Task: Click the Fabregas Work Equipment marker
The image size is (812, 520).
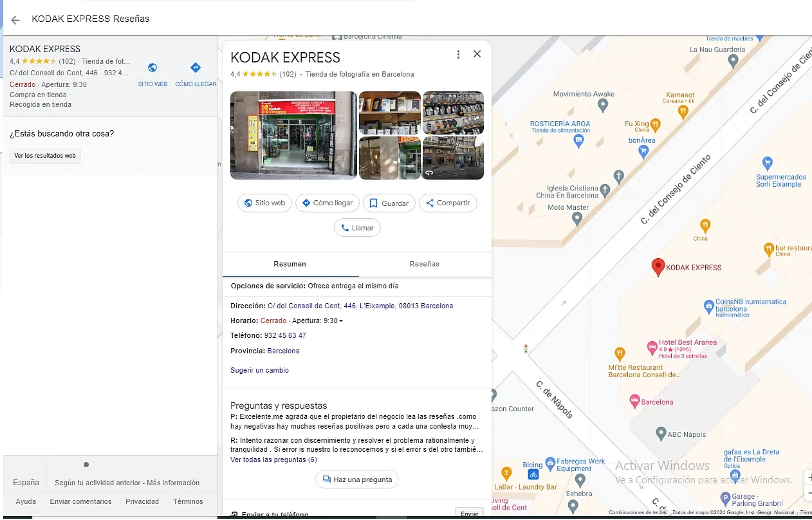Action: tap(550, 463)
